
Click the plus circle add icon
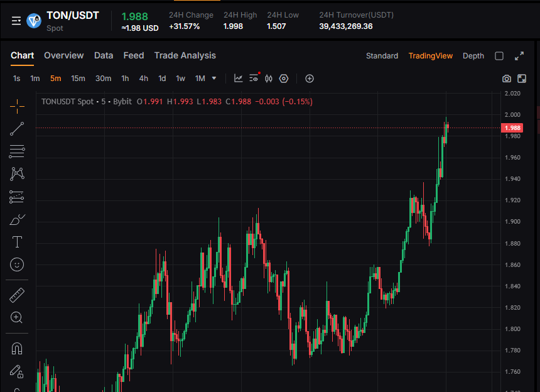point(310,79)
